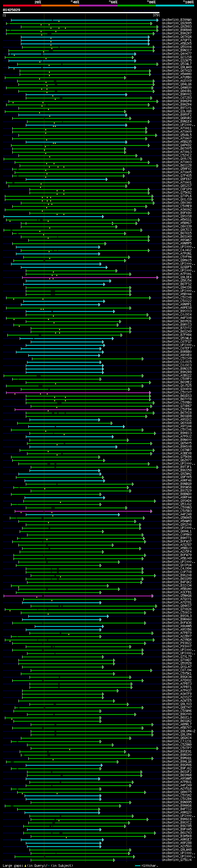Image resolution: width=197 pixels, height=868 pixels.
Task: Select the UniRef100_Q40477 label
Action: 177,54
